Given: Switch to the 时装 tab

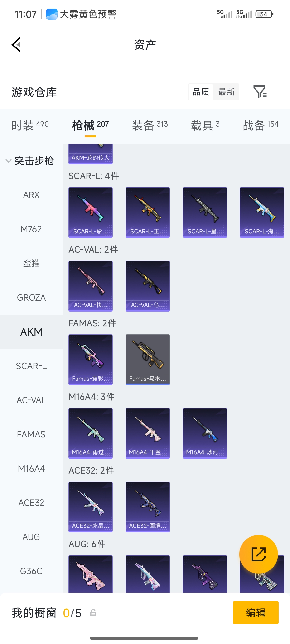Looking at the screenshot, I should tap(30, 125).
